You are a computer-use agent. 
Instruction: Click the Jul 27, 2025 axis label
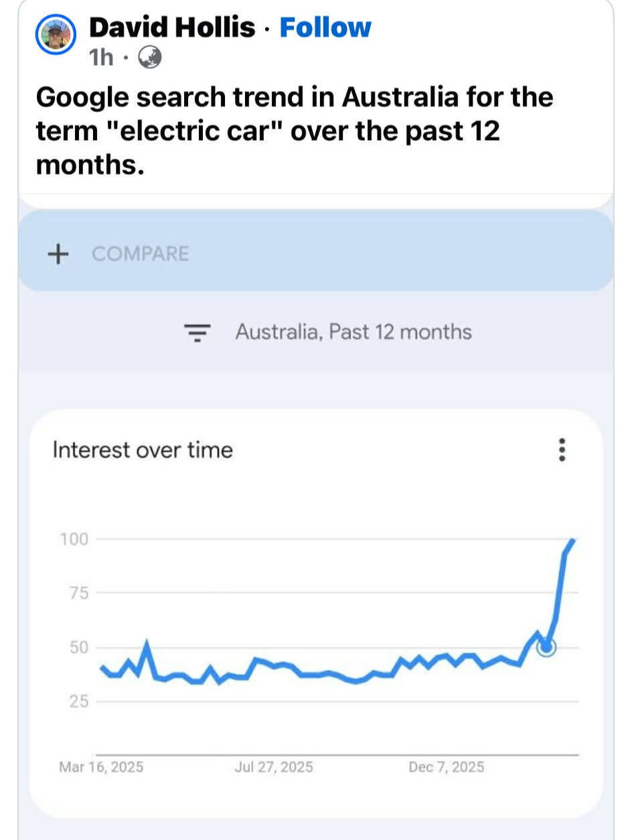274,767
